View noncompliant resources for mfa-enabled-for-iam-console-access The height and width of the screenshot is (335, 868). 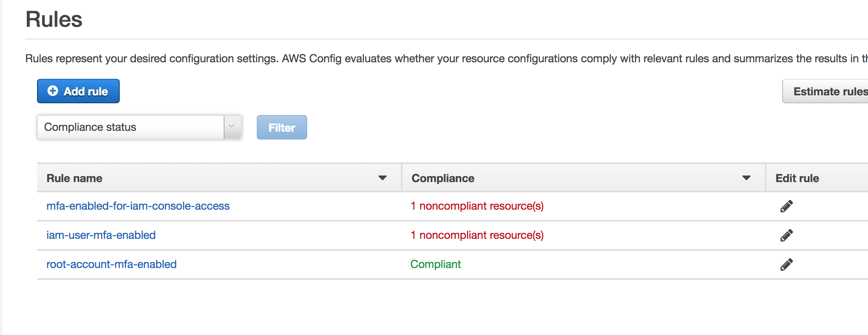(x=477, y=206)
